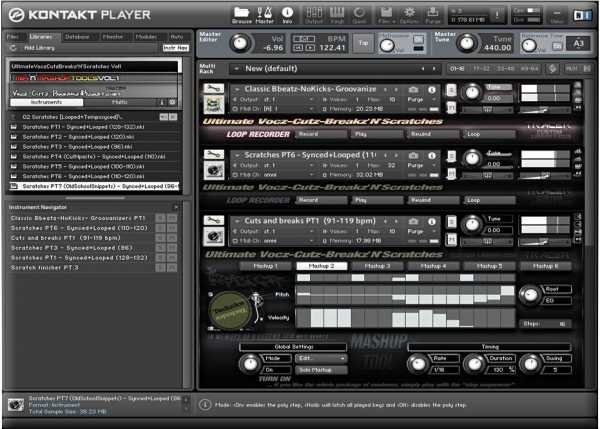Click the Solo Mashup button
The image size is (600, 429).
coord(321,370)
